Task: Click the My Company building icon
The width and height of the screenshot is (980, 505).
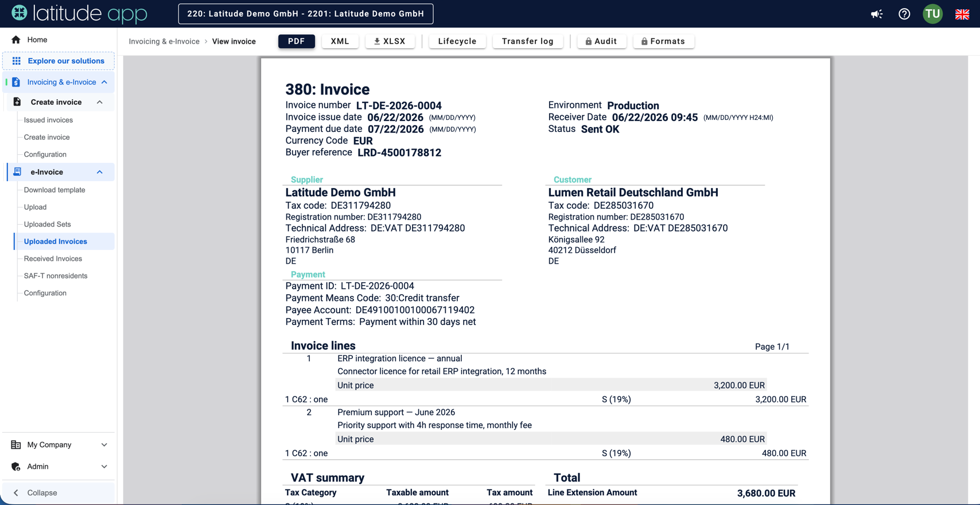Action: click(16, 445)
